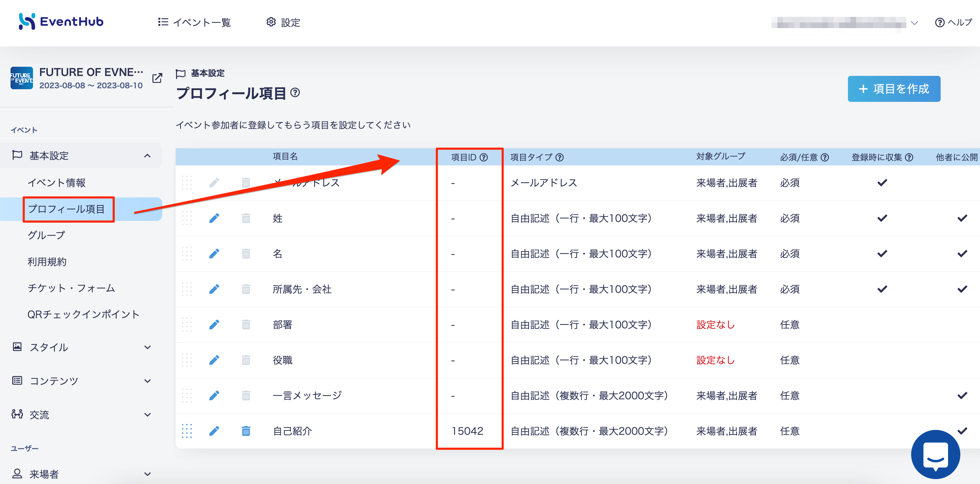Image resolution: width=980 pixels, height=484 pixels.
Task: Click 他者に公開 checkmark for 一言メッセージ row
Action: point(962,395)
